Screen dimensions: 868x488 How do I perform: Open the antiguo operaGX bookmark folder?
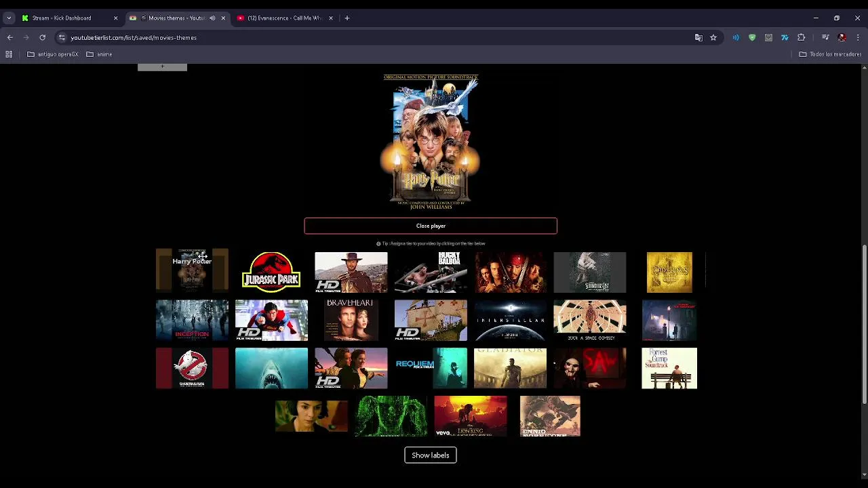click(53, 54)
